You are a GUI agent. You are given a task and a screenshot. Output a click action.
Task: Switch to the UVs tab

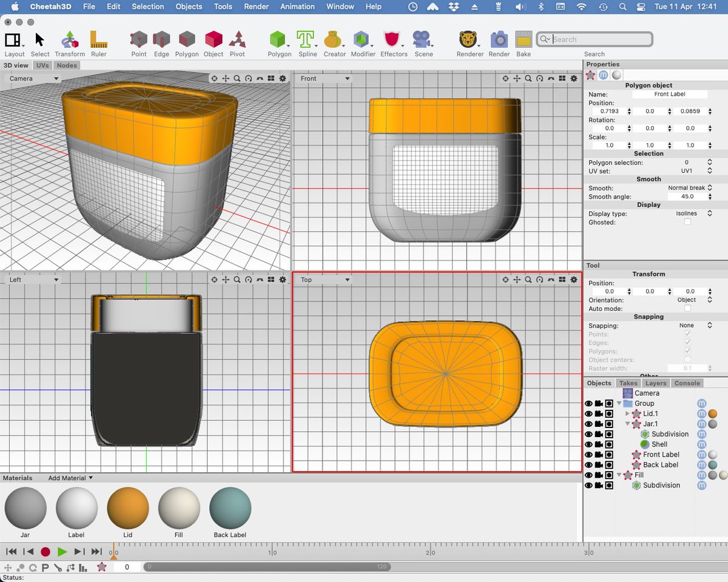[x=42, y=65]
